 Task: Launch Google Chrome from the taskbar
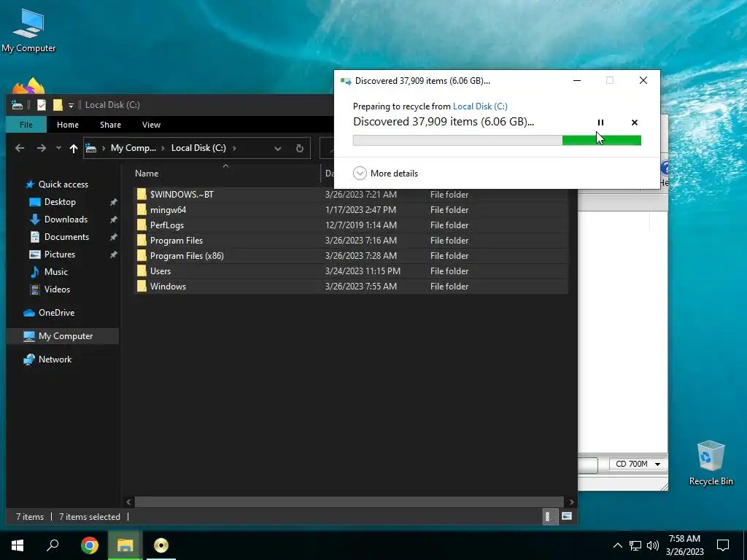(90, 545)
